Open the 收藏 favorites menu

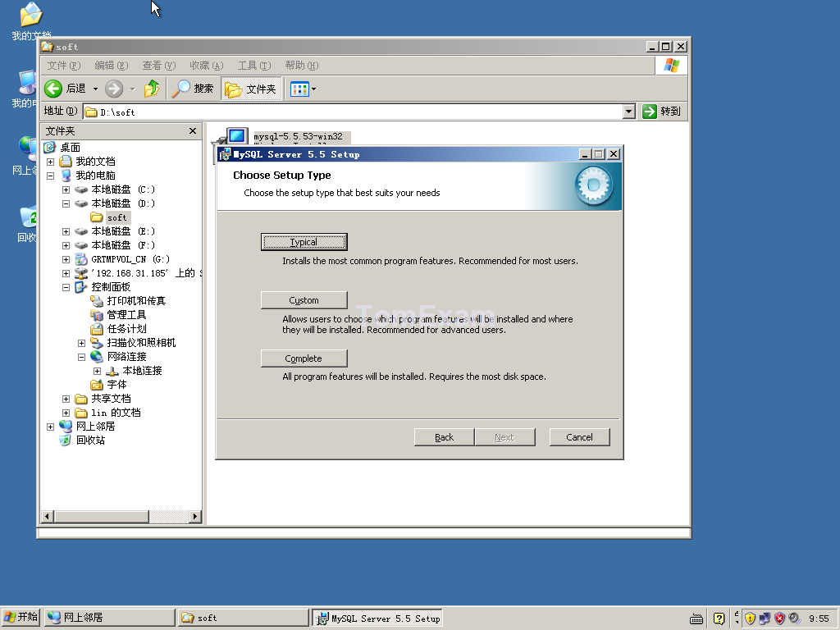click(206, 66)
